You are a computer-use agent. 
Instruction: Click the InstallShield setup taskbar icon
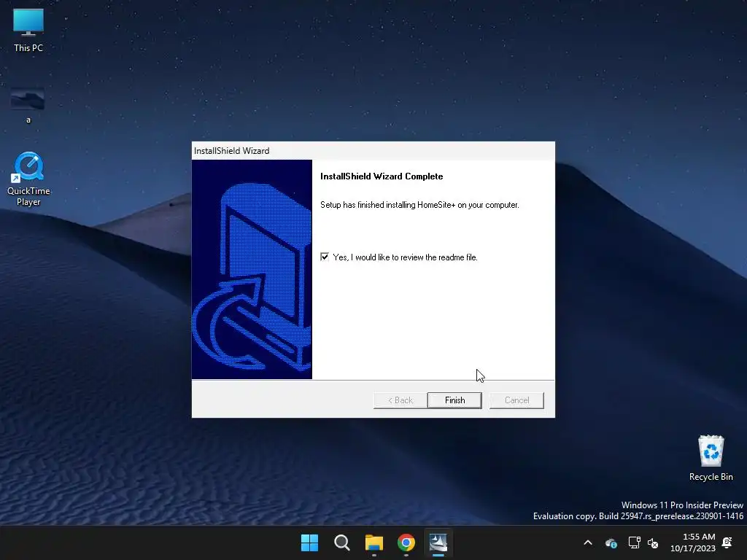tap(438, 542)
